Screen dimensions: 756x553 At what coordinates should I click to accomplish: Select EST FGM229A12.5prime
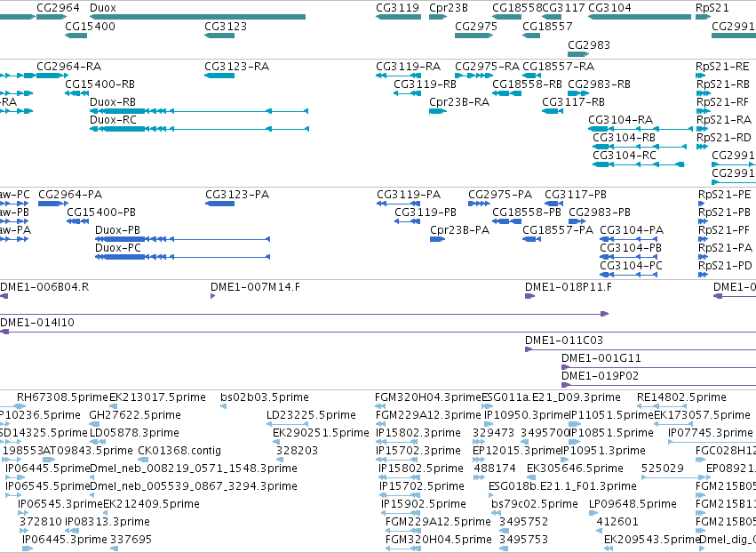click(402, 532)
